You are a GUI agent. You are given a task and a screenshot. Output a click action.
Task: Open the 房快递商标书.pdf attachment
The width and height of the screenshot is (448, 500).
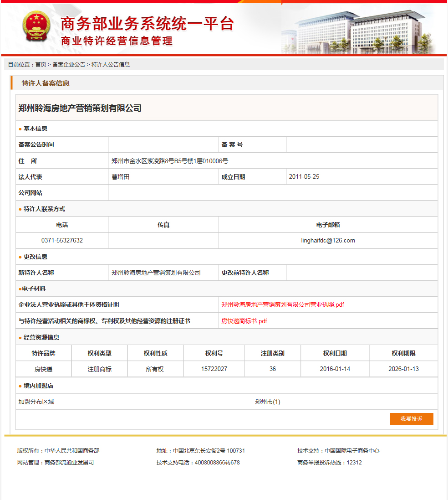pyautogui.click(x=244, y=321)
